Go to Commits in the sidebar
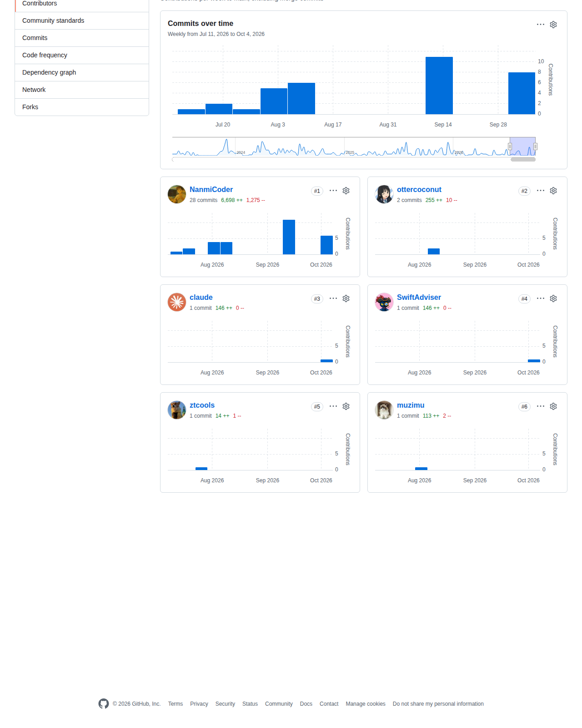 (x=82, y=38)
